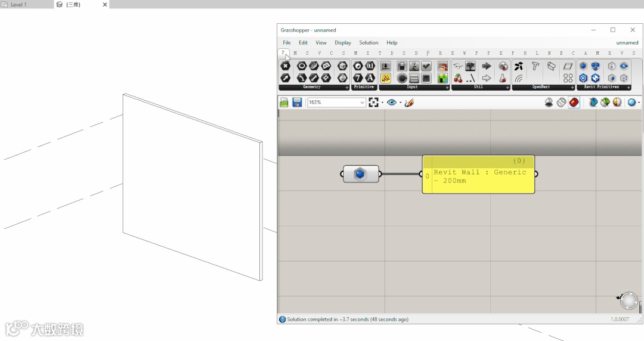Click 'Solution completed' status bar text
644x341 pixels.
pos(348,319)
